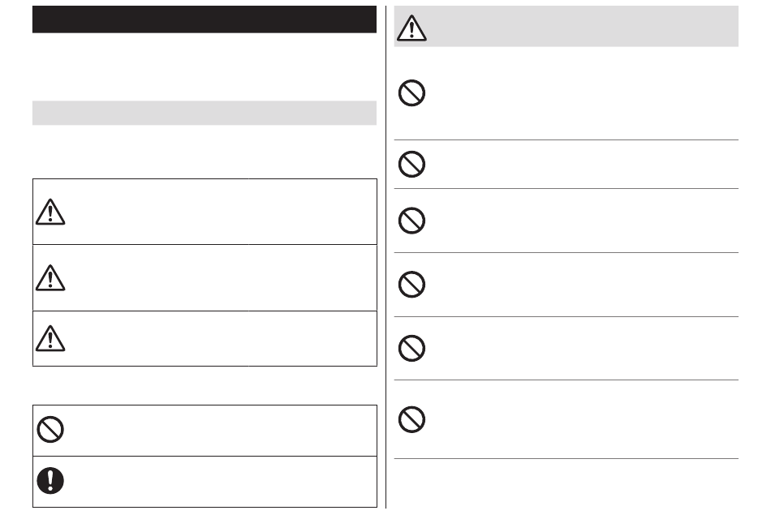Select the solid black exclamation mandatory symbol
The width and height of the screenshot is (771, 532).
(x=50, y=480)
